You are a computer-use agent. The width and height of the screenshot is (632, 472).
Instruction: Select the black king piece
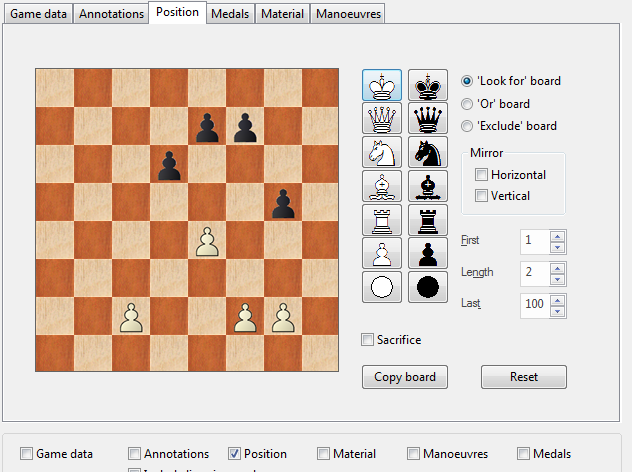(428, 85)
